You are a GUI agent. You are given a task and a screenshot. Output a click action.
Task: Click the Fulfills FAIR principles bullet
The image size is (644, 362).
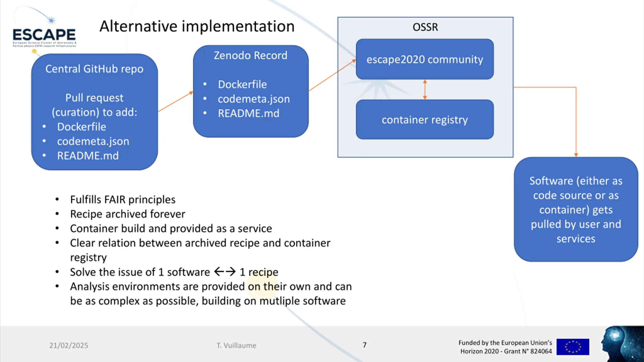coord(123,200)
